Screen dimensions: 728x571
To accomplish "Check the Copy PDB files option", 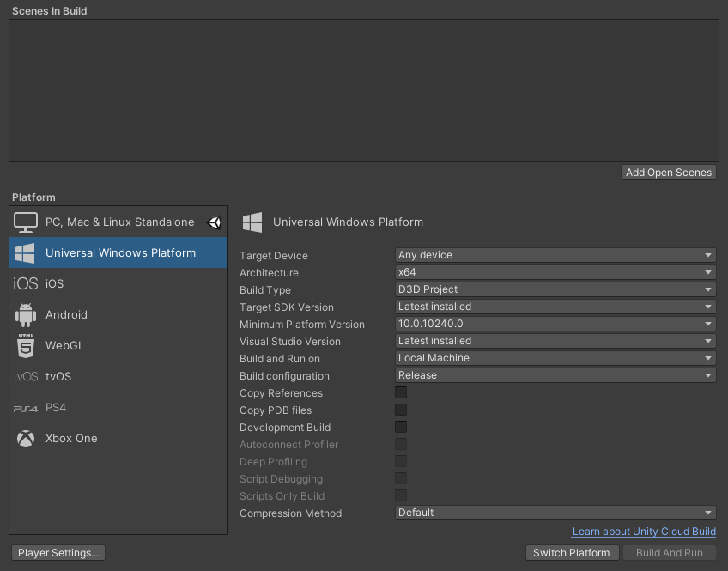I will tap(400, 410).
